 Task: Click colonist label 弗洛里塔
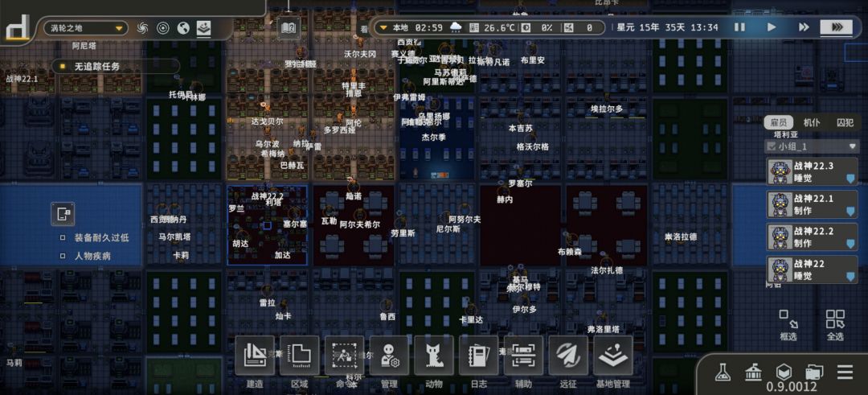[x=604, y=329]
